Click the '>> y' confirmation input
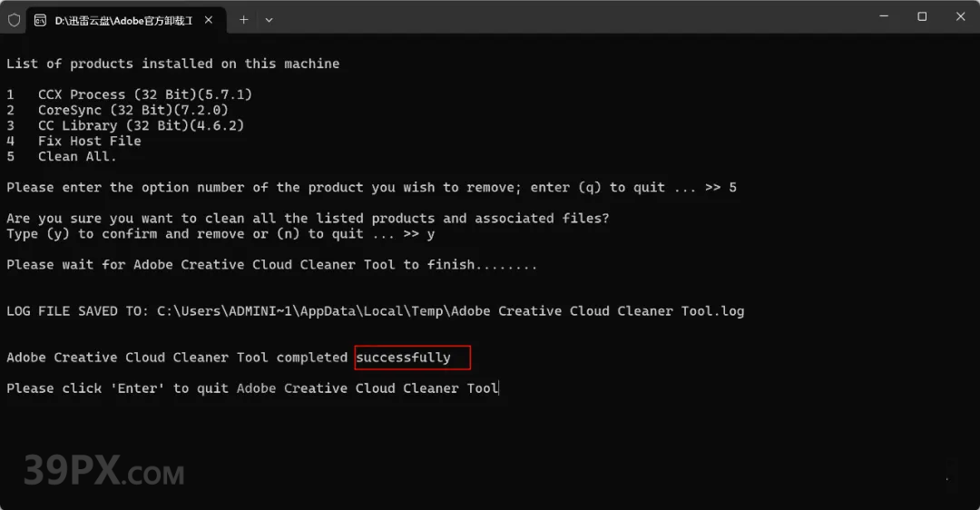980x510 pixels. pos(418,234)
